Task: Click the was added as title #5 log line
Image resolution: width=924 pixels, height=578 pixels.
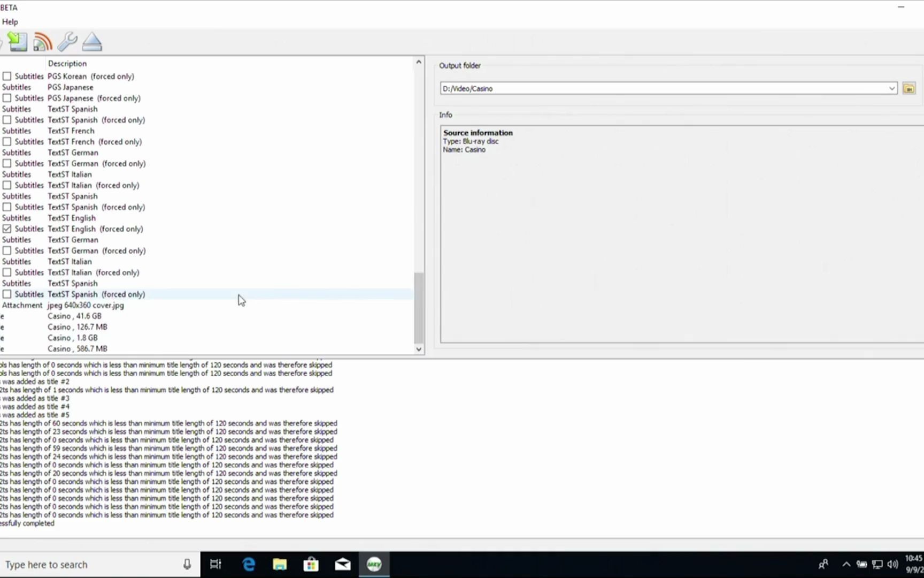Action: pos(35,415)
